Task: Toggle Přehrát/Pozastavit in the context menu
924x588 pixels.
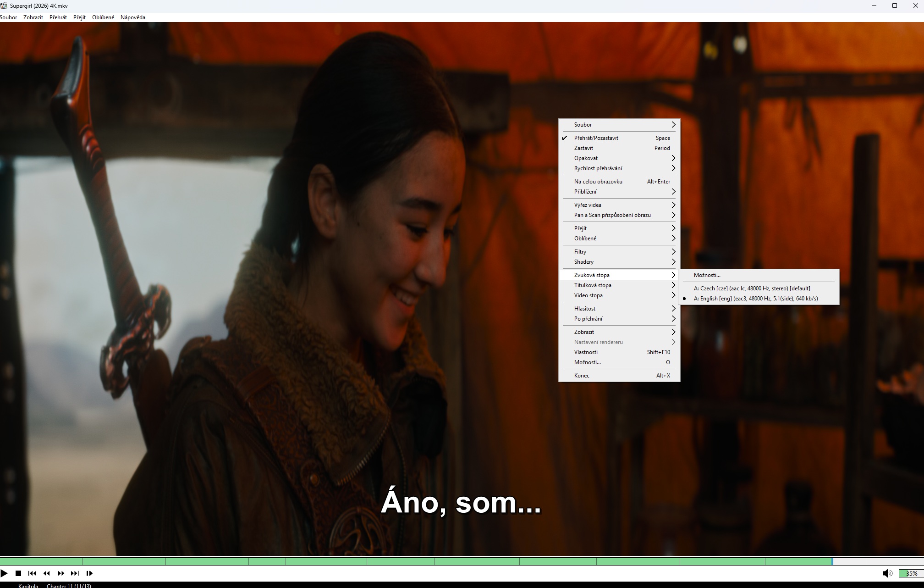Action: point(619,138)
